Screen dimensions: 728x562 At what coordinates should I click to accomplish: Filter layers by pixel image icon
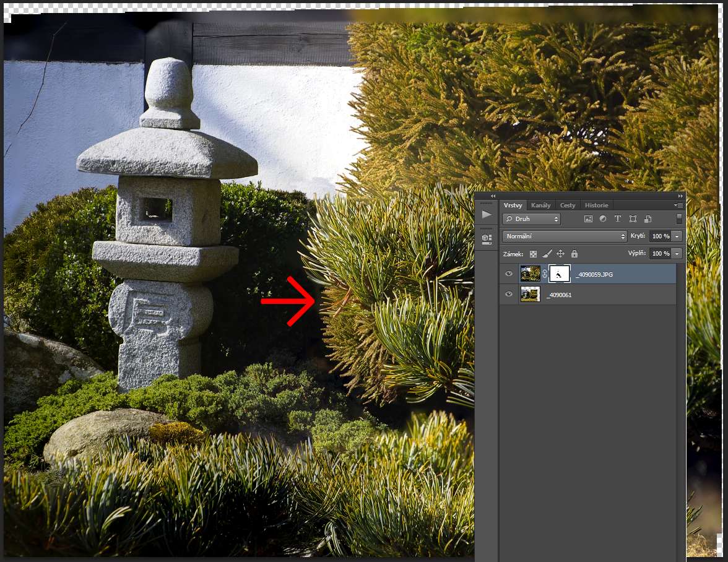tap(588, 219)
